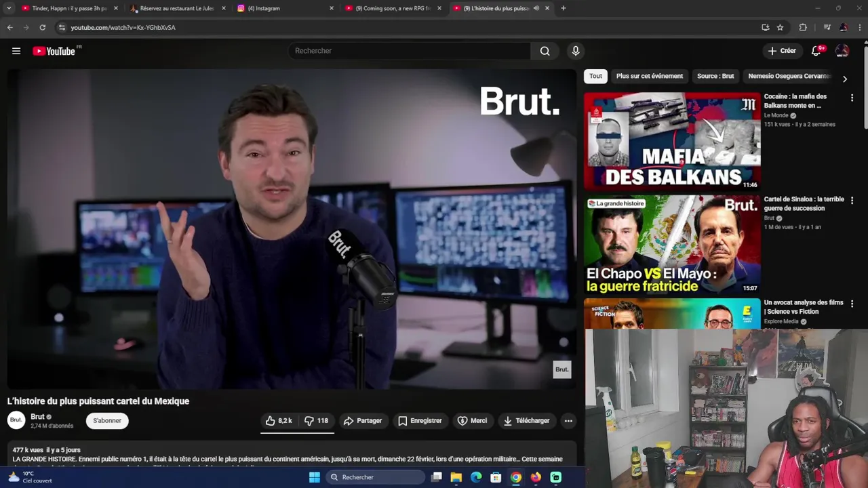Click the YouTube Rechercher search field
Screen dimensions: 868x488
pyautogui.click(x=410, y=51)
